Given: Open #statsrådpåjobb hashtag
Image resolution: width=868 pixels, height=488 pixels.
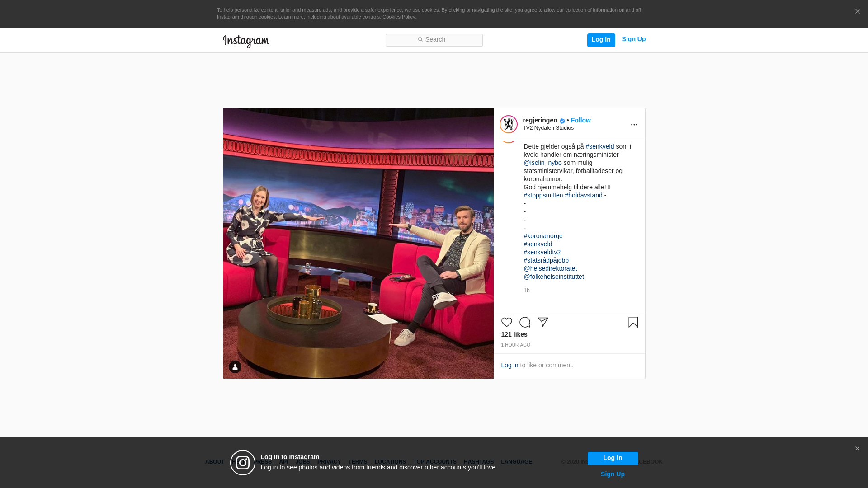Looking at the screenshot, I should [x=546, y=260].
